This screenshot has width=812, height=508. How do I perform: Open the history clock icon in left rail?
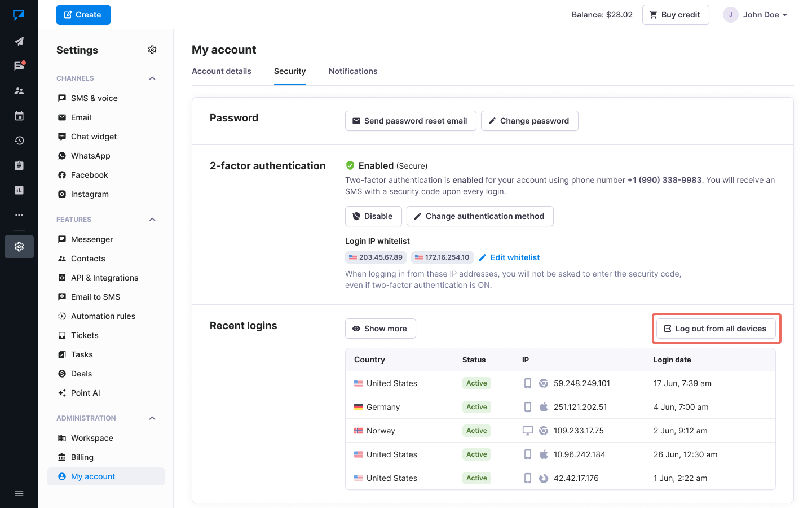point(19,141)
